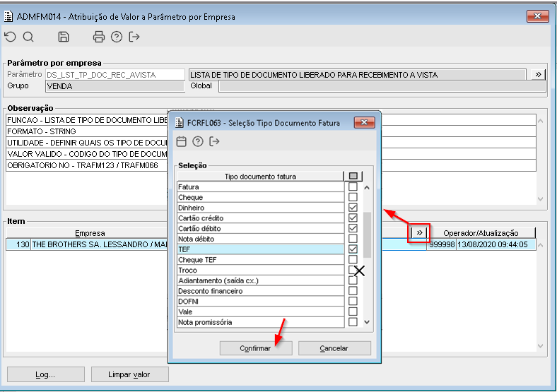557x392 pixels.
Task: Click Observação scrollbar up arrow
Action: click(x=540, y=121)
